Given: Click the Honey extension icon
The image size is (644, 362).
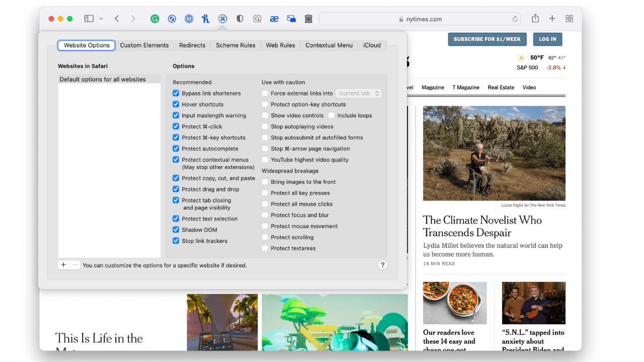Looking at the screenshot, I should (205, 19).
